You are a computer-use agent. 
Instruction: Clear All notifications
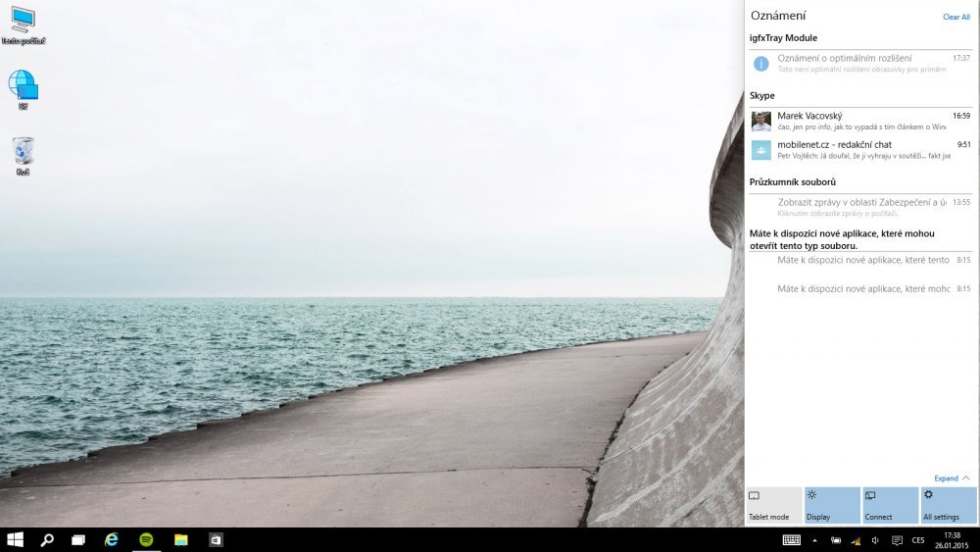(956, 17)
